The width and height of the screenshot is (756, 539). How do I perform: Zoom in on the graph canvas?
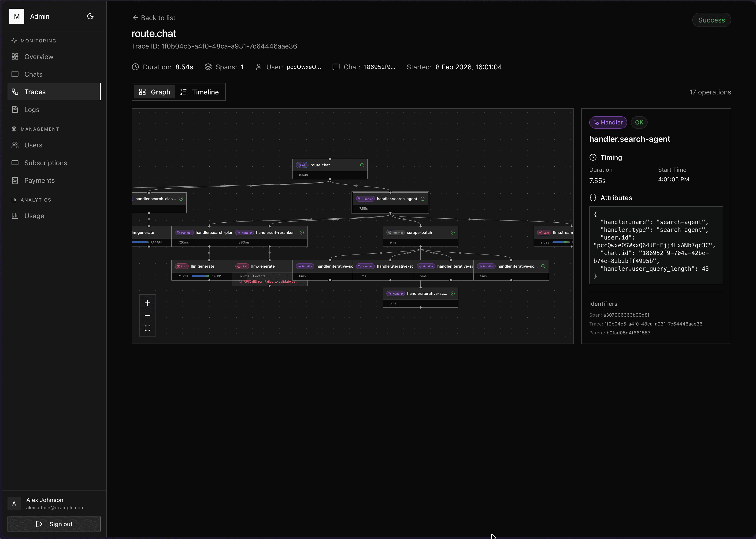coord(147,303)
